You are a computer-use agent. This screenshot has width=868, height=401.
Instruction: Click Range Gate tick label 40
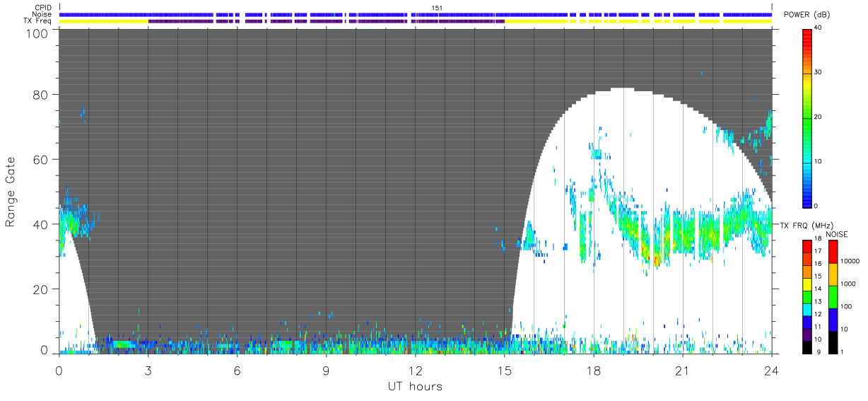pyautogui.click(x=42, y=224)
